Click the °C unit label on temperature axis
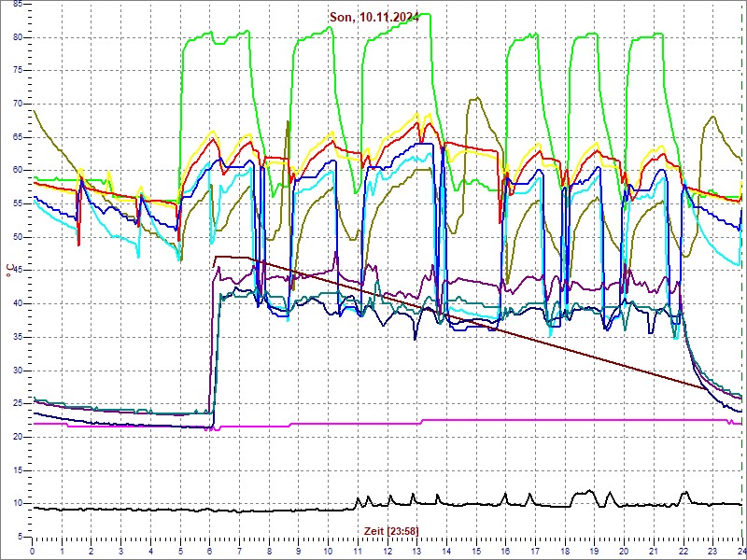This screenshot has height=560, width=747. (x=9, y=271)
